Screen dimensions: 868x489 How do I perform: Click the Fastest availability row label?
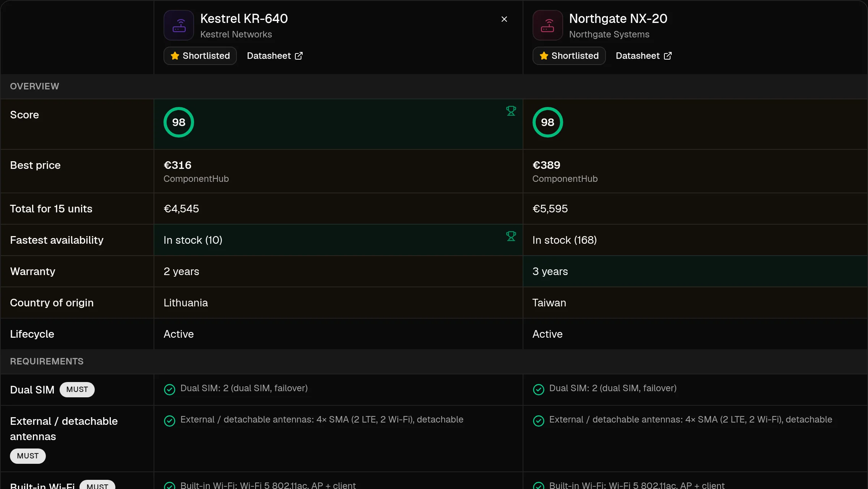[x=57, y=240]
